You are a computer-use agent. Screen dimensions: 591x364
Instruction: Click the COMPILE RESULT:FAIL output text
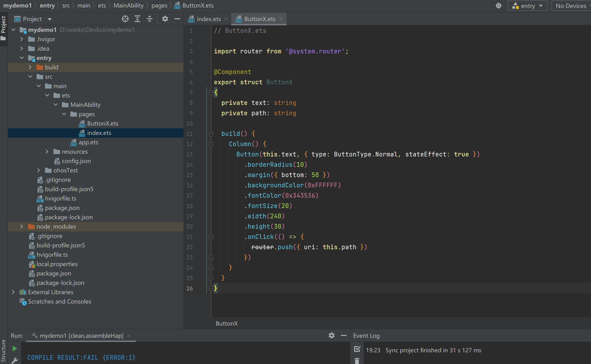point(81,357)
